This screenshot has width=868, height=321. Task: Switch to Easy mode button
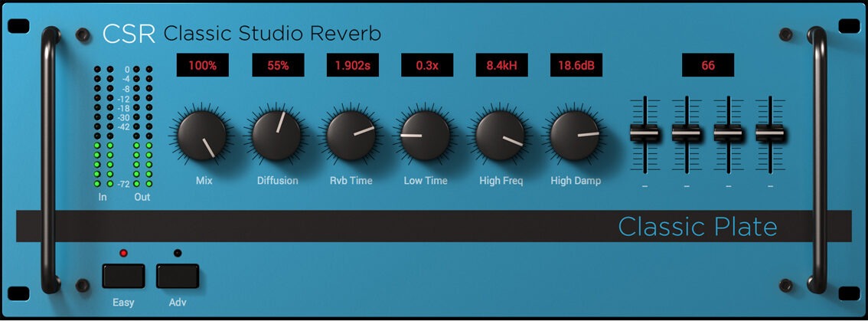123,275
